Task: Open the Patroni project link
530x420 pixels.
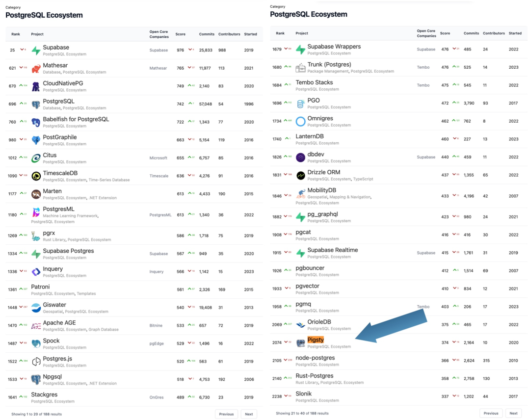Action: (40, 287)
